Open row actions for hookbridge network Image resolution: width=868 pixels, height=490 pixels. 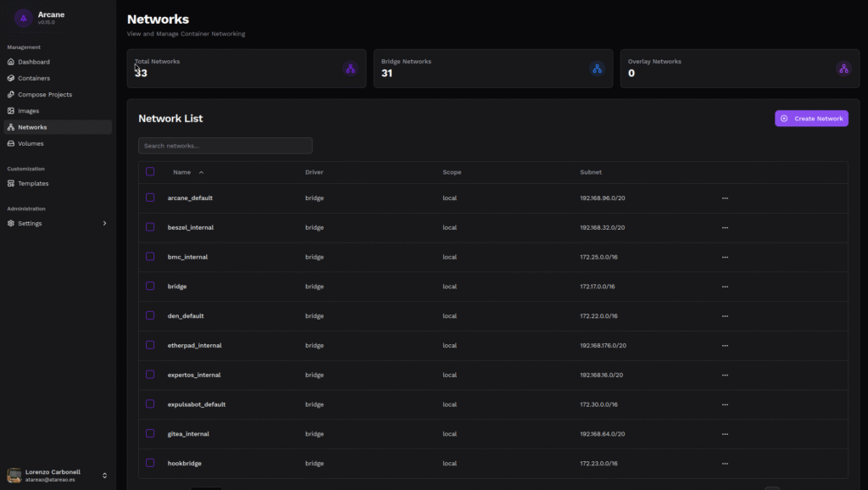coord(725,464)
